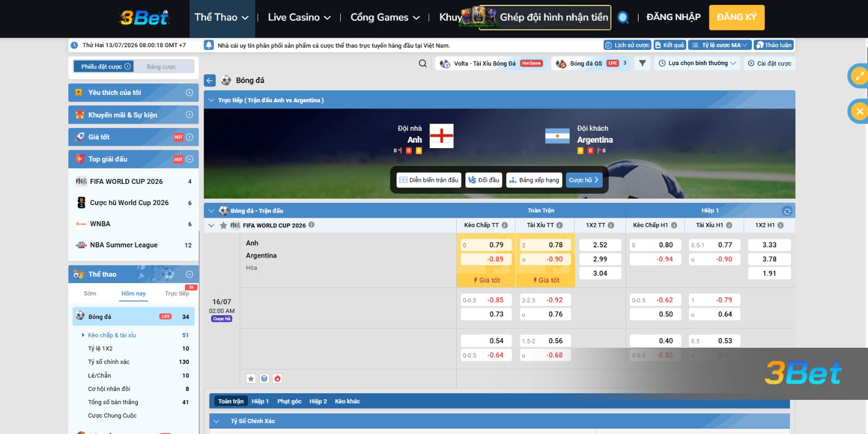Switch to Phiếu đặt cược tab
Image resolution: width=868 pixels, height=434 pixels.
click(104, 67)
